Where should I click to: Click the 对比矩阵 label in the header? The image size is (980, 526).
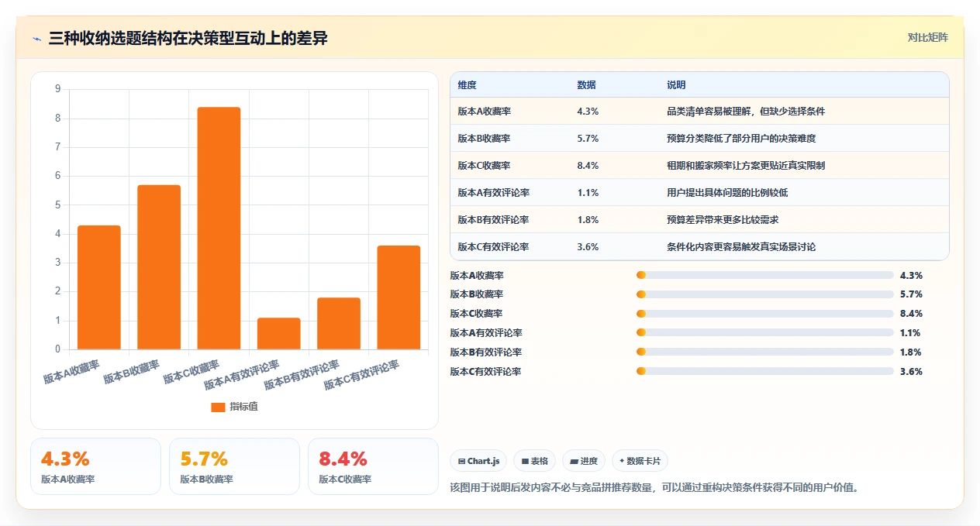927,37
